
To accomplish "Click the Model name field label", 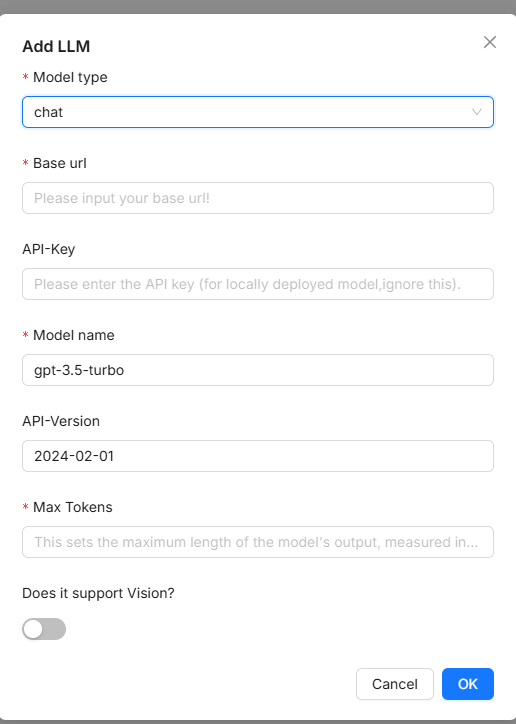I will point(74,335).
